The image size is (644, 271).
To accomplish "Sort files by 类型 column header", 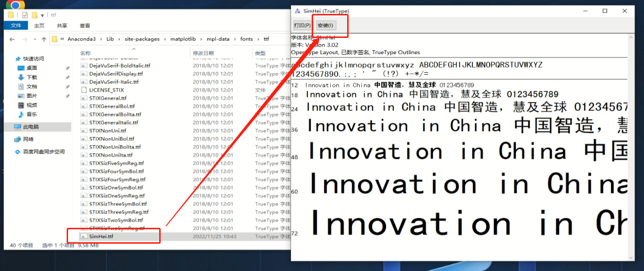I will (260, 53).
